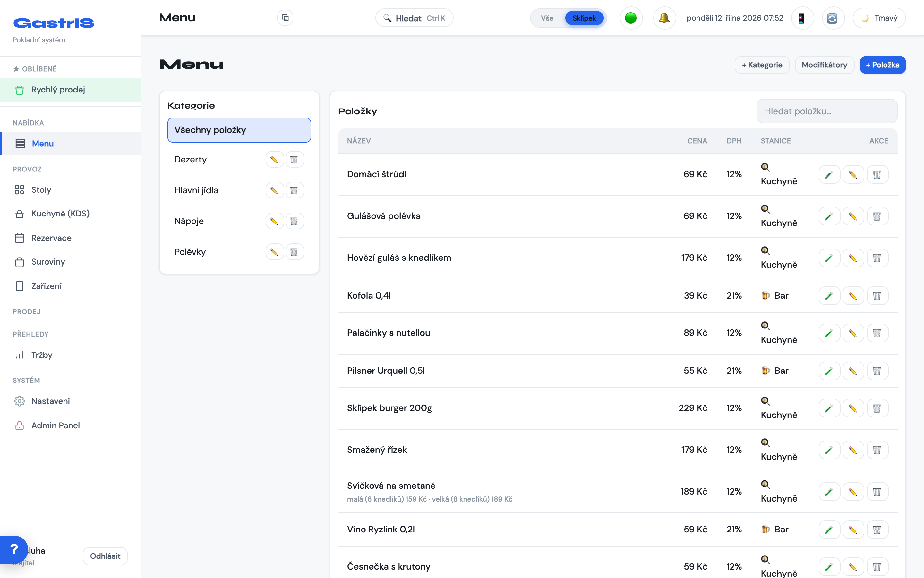The image size is (924, 578).
Task: Click the Hledat položku search field
Action: tap(827, 111)
